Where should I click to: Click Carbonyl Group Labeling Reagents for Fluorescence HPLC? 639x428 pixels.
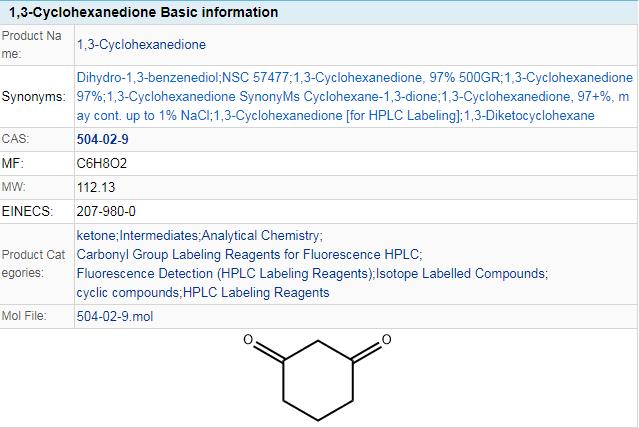coord(248,254)
